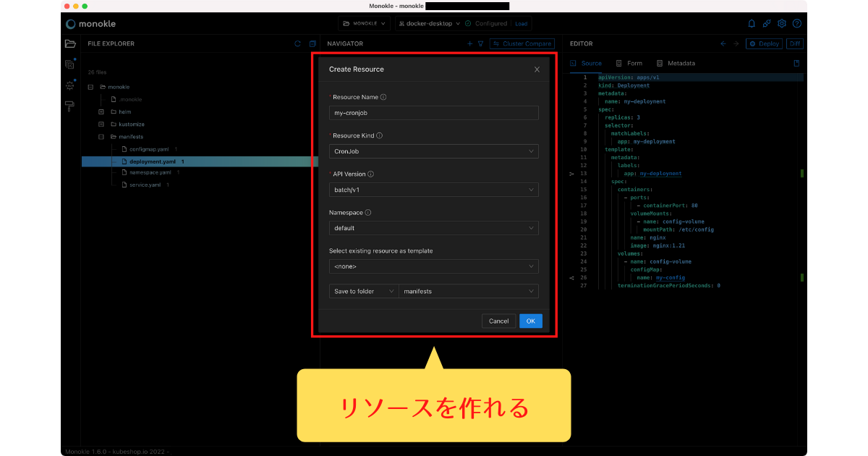Expand the kustomize folder

pos(101,124)
